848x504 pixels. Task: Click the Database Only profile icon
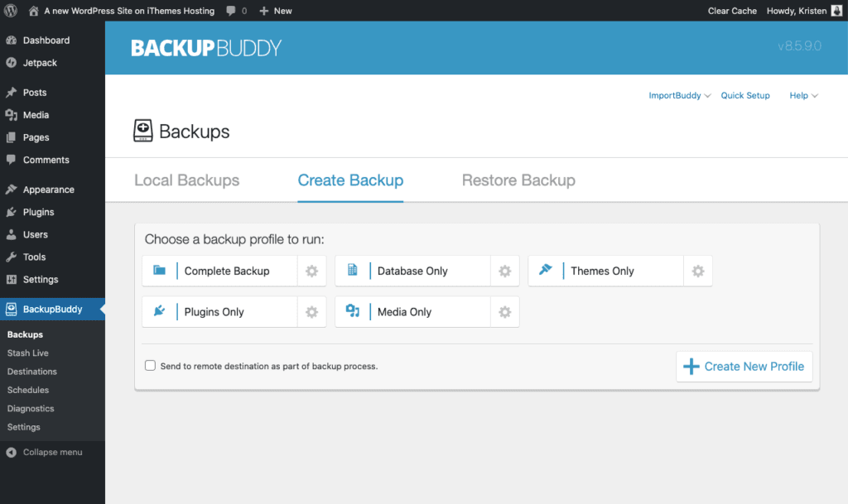352,271
